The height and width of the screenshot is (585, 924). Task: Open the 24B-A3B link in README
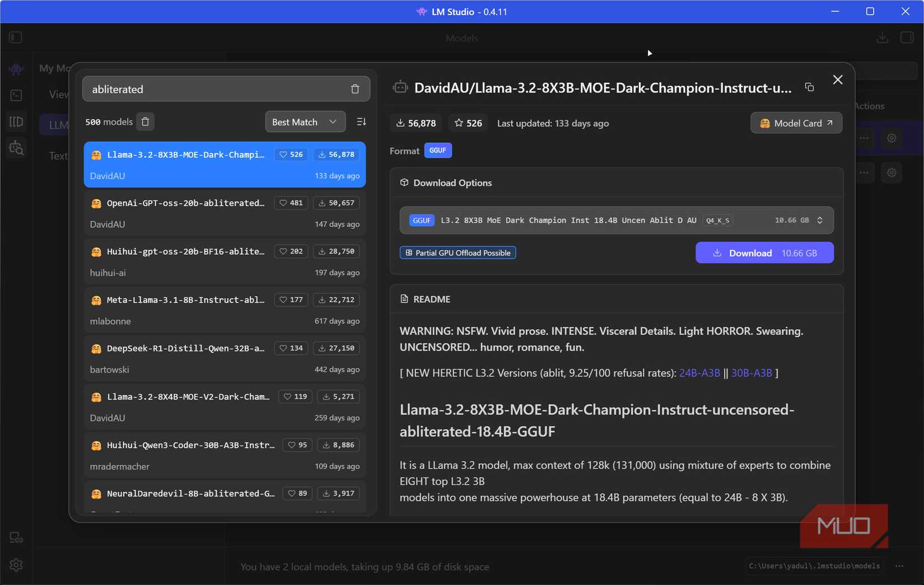point(699,373)
